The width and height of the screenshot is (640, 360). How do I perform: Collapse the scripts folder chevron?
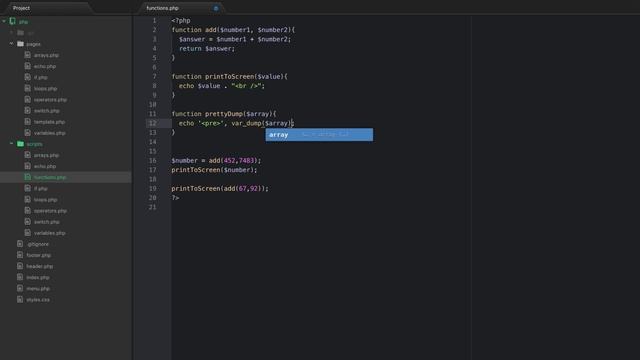(x=11, y=144)
